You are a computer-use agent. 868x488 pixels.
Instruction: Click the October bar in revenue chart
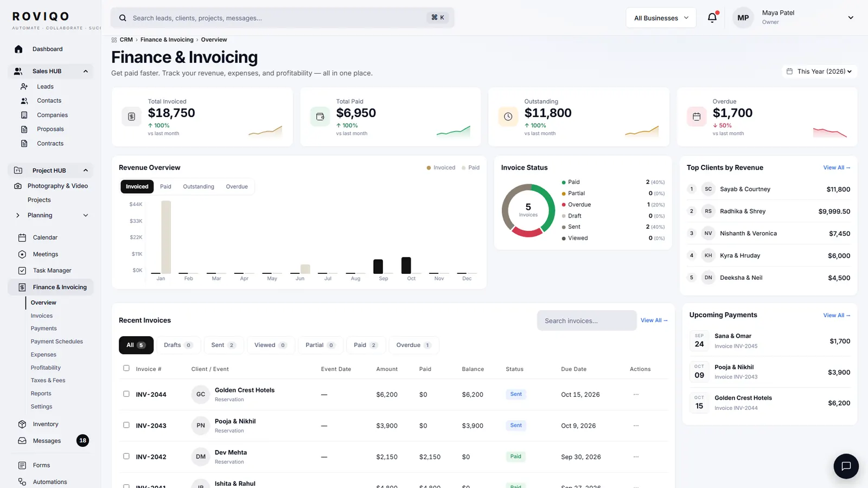406,265
